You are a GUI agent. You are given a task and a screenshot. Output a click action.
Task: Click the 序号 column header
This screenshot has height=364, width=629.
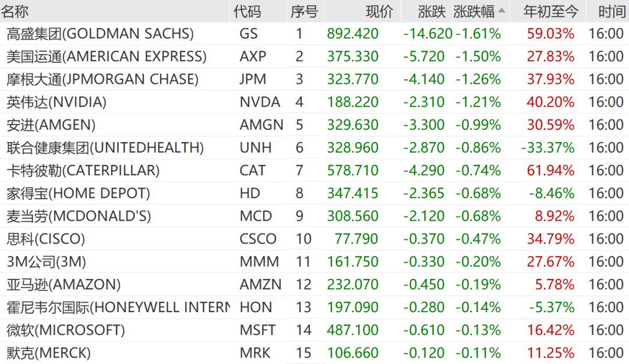click(x=303, y=11)
